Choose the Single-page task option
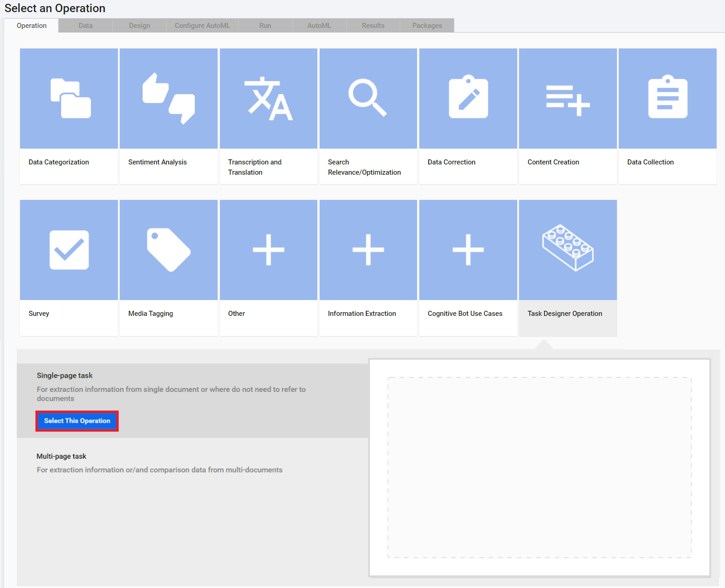The image size is (725, 588). [x=192, y=401]
